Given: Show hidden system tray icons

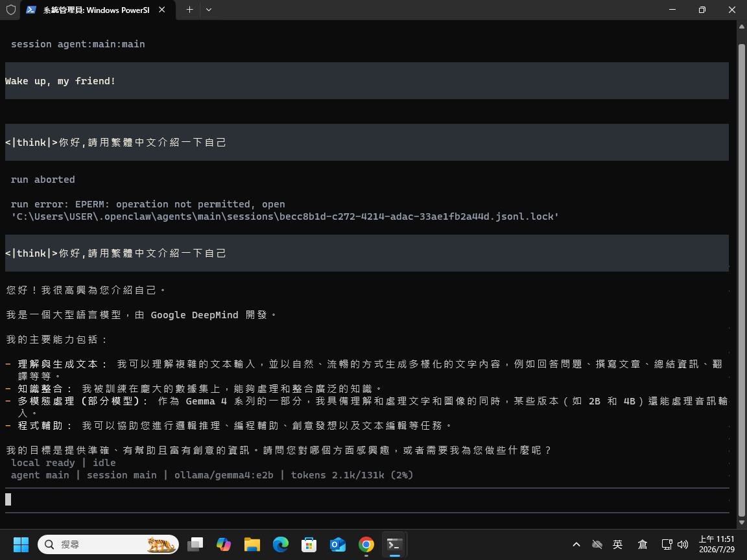Looking at the screenshot, I should click(576, 544).
